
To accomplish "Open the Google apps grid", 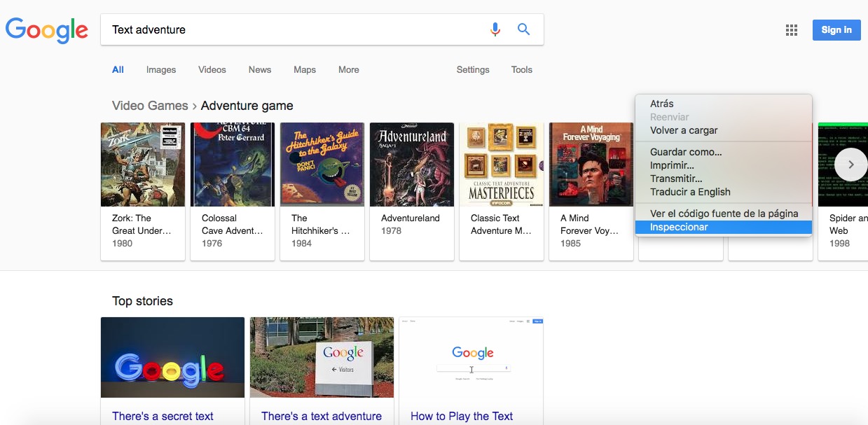I will tap(792, 30).
